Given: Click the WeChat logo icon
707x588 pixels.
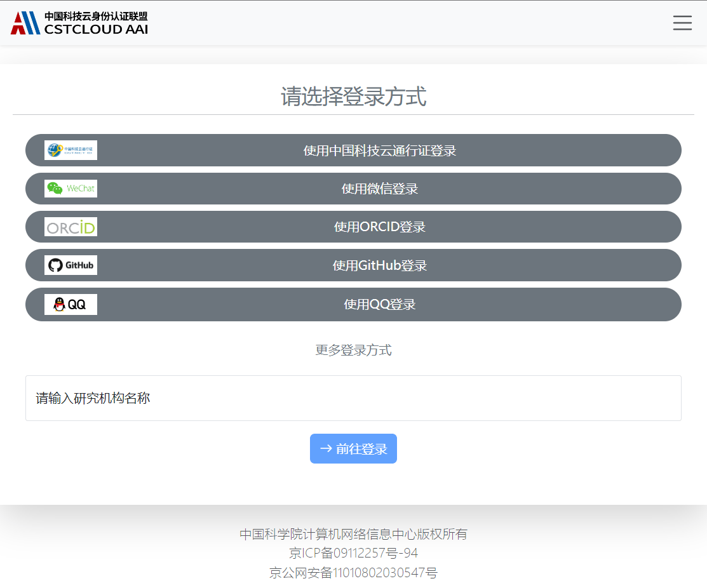Looking at the screenshot, I should pyautogui.click(x=71, y=189).
